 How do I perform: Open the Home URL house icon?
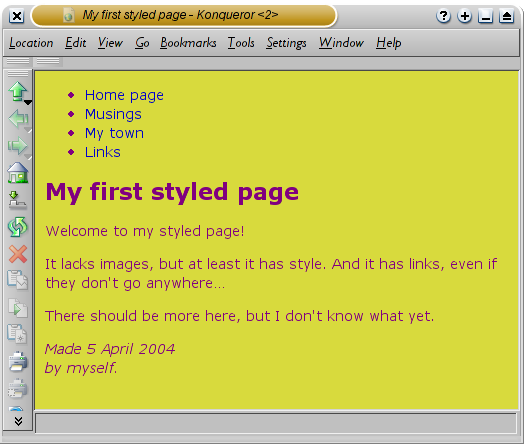[x=18, y=173]
